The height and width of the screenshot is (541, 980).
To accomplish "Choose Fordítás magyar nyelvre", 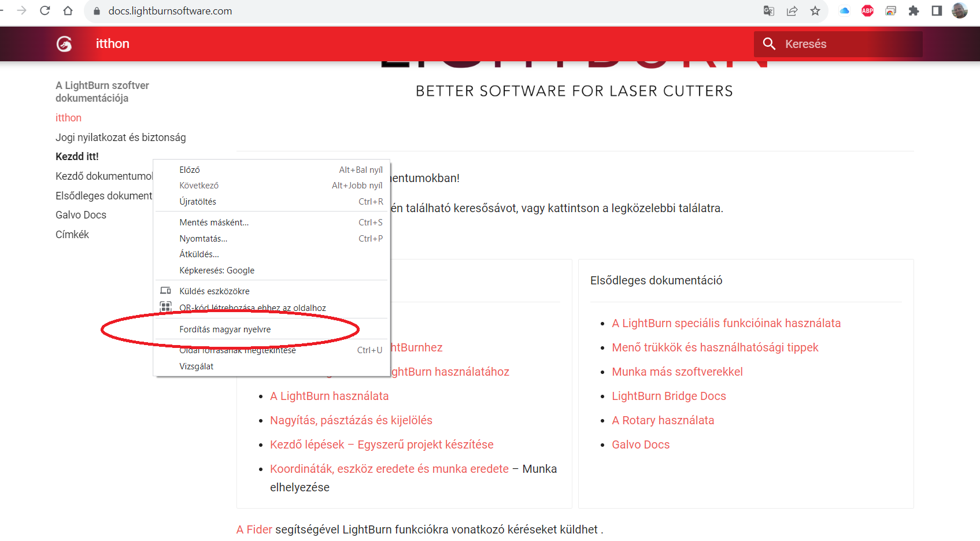I will click(x=272, y=329).
